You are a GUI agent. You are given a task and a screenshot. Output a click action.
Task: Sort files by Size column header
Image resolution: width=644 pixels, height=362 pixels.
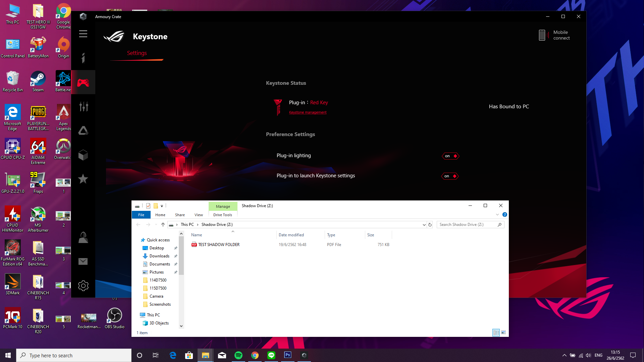tap(371, 235)
